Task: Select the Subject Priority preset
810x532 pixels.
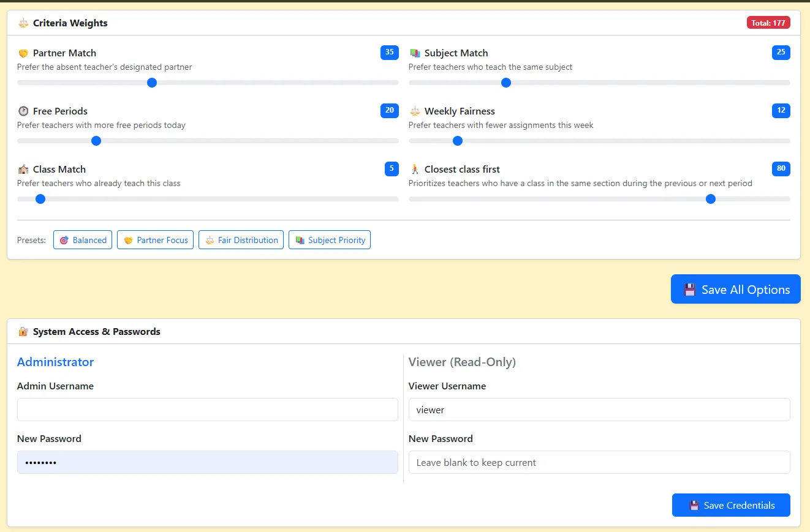Action: coord(330,240)
